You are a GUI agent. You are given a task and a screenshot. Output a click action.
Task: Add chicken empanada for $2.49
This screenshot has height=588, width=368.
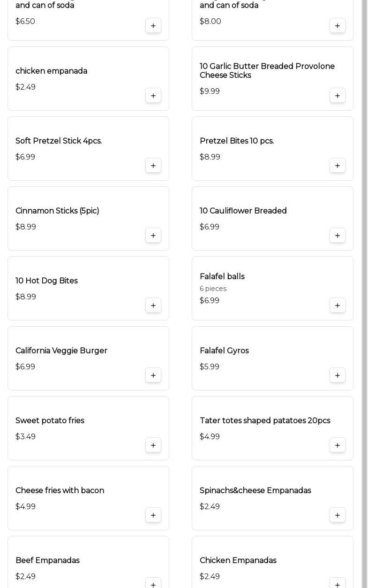[x=153, y=96]
